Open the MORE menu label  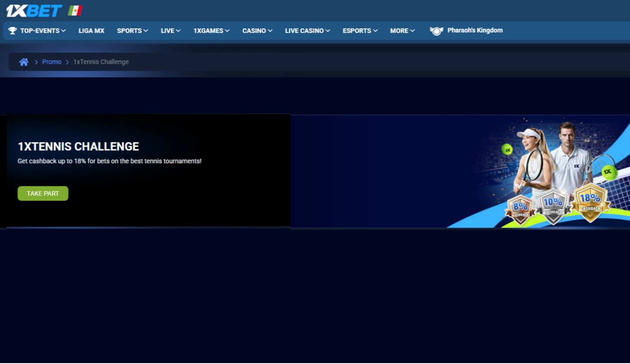click(399, 31)
